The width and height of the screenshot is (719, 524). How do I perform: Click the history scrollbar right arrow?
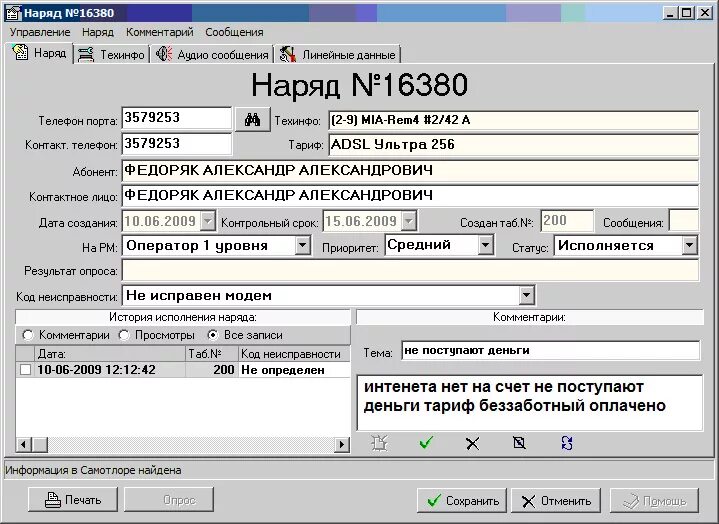click(342, 444)
